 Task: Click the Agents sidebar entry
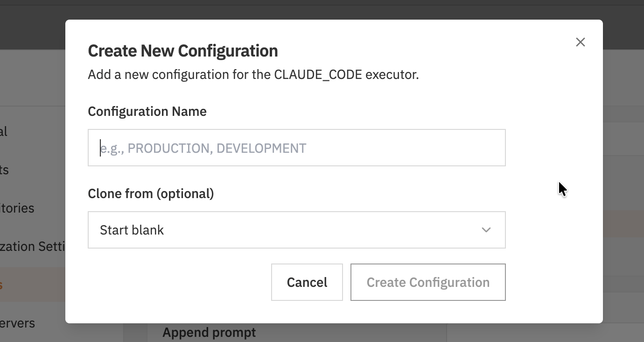(x=6, y=170)
